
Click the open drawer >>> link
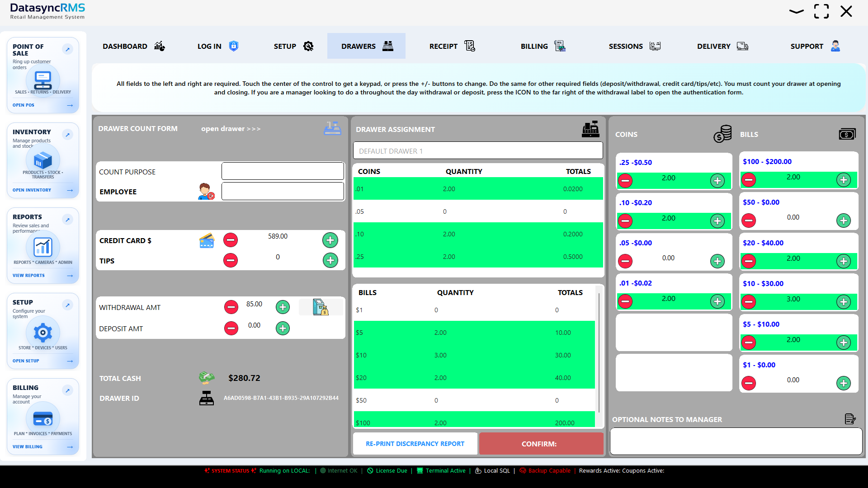click(231, 129)
